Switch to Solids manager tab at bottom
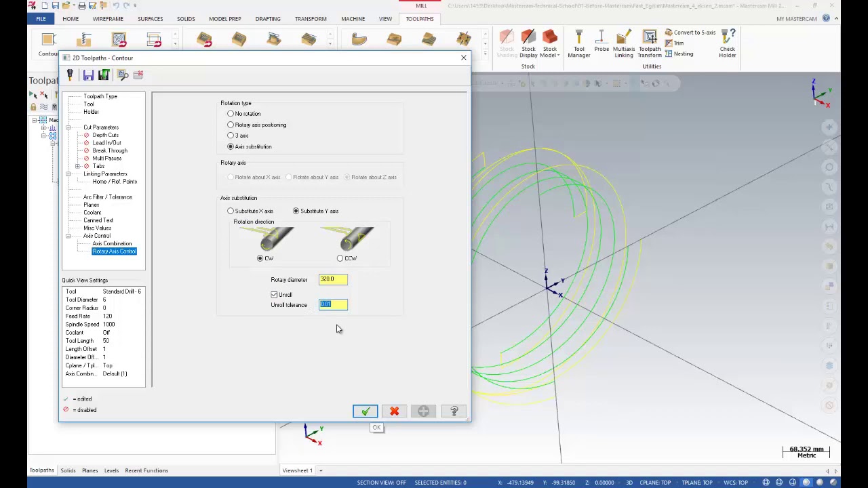The width and height of the screenshot is (868, 488). [68, 470]
